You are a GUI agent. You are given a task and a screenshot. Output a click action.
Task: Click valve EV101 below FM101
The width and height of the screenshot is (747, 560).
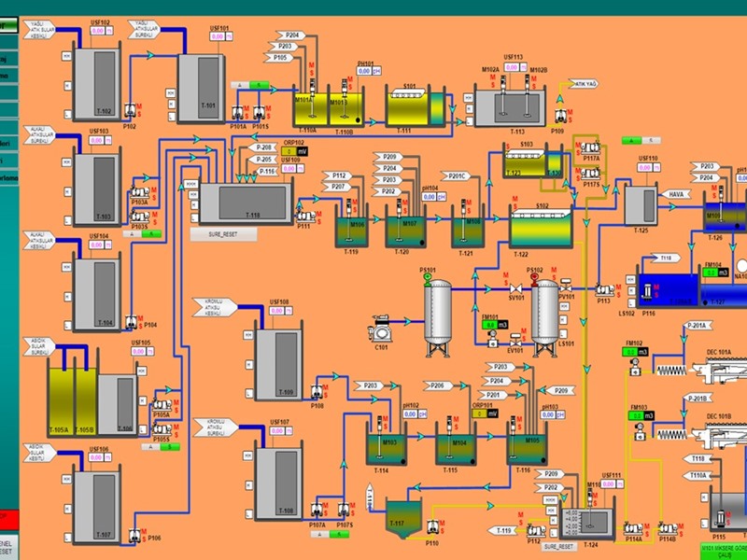516,341
